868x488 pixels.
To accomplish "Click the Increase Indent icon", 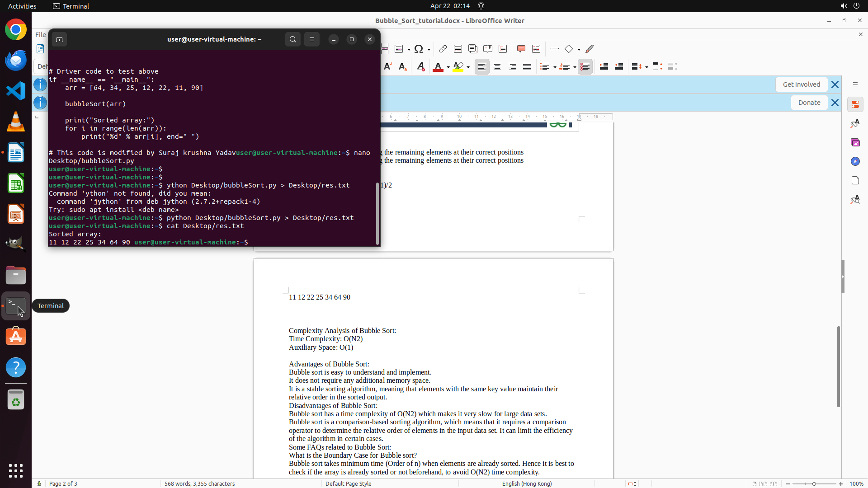I will (x=604, y=67).
